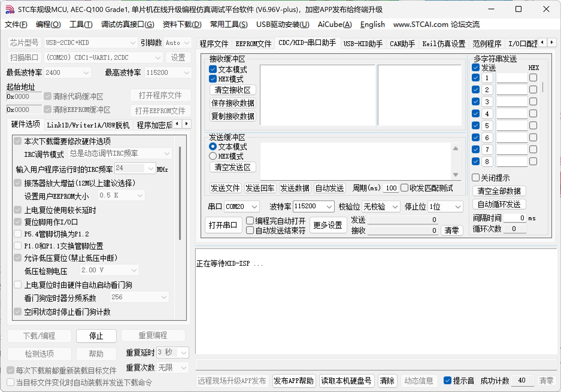Switch to the CAN助手 tab

(402, 44)
